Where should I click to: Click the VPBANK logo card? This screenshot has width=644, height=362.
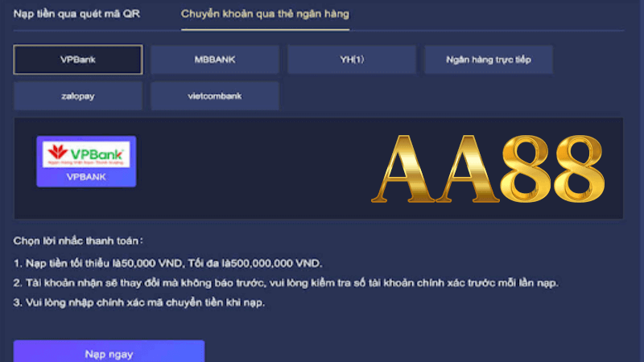(86, 162)
